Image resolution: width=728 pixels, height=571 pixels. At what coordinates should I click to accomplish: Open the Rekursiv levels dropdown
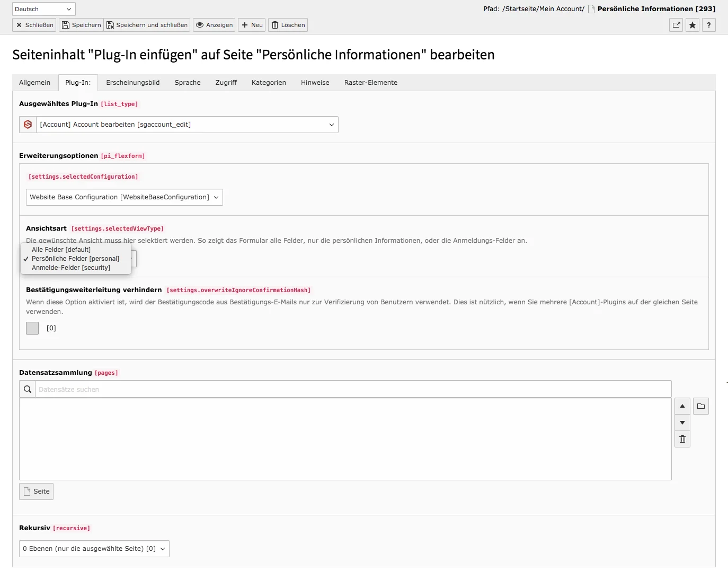click(94, 549)
